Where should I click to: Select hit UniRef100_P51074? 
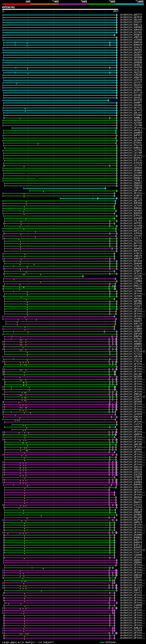click(x=131, y=146)
